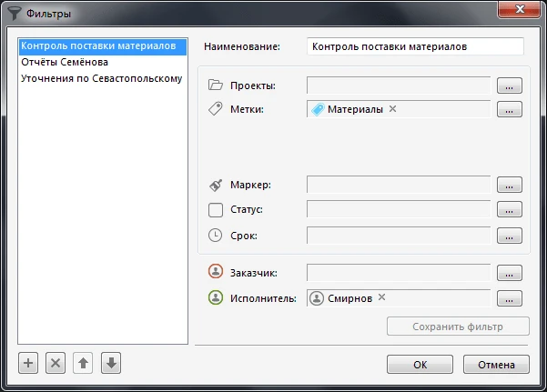Click the add filter plus icon

pos(28,363)
